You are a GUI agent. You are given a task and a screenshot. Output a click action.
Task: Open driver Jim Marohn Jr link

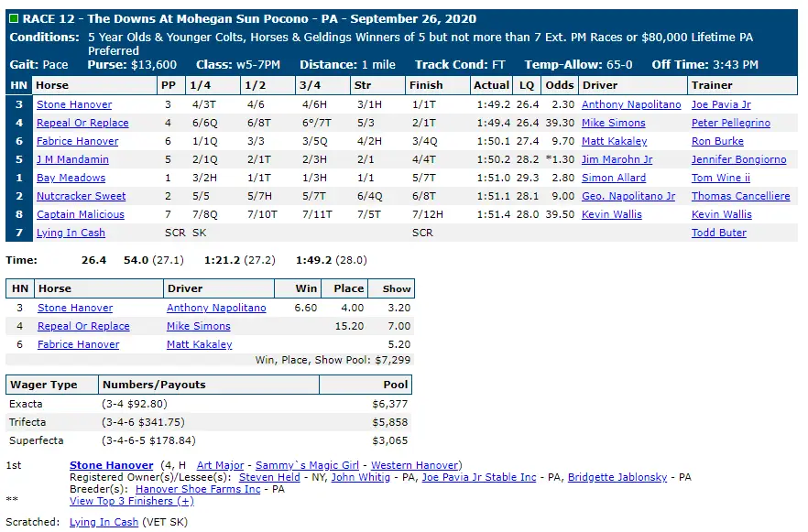coord(617,159)
